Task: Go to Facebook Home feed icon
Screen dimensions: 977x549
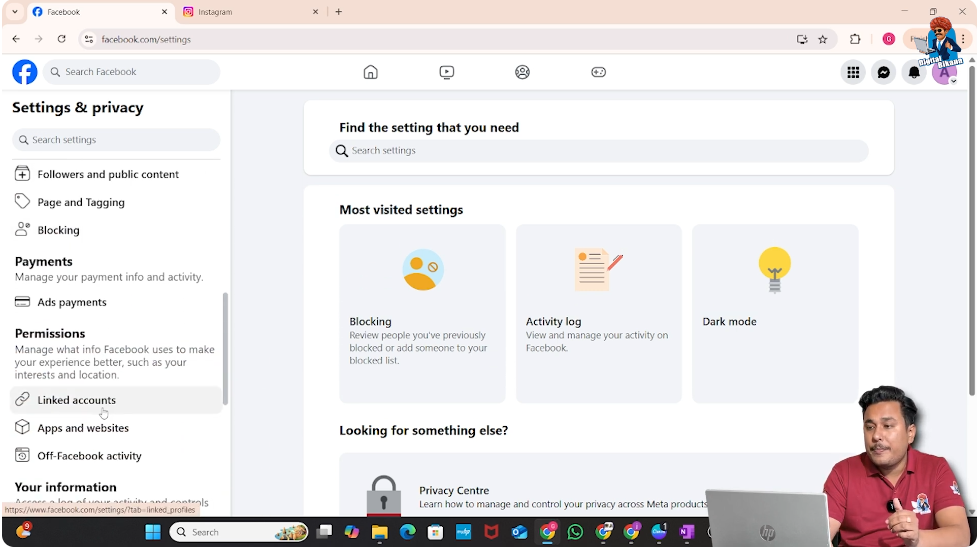Action: tap(371, 72)
